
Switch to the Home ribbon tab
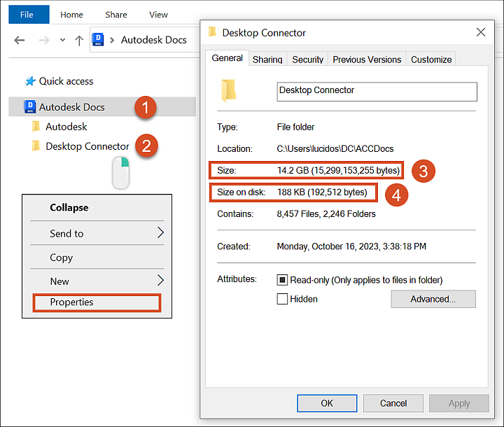pyautogui.click(x=71, y=15)
